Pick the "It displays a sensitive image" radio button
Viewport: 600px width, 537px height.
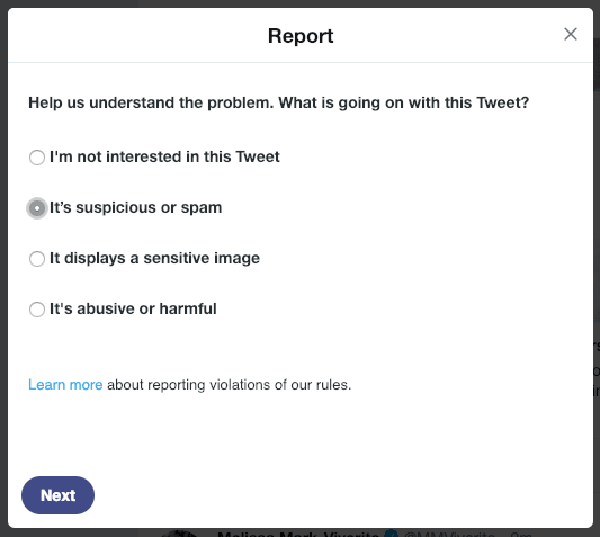point(37,258)
